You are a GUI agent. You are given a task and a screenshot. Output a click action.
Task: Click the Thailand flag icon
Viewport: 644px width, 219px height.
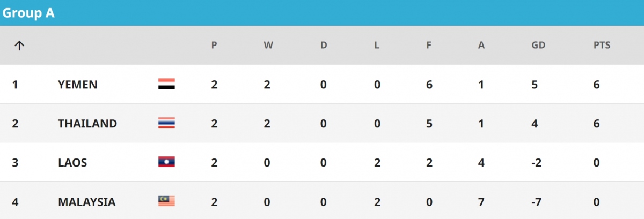(166, 123)
